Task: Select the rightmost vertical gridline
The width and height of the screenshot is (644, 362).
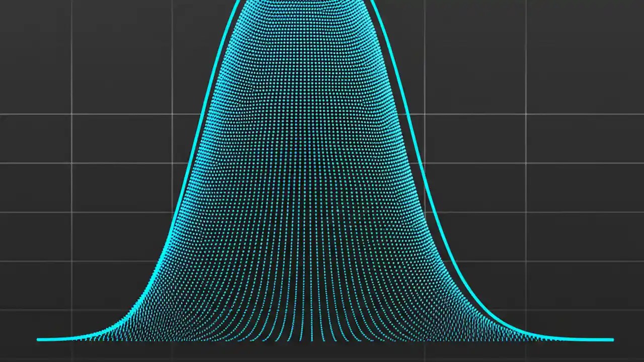Action: click(525, 201)
